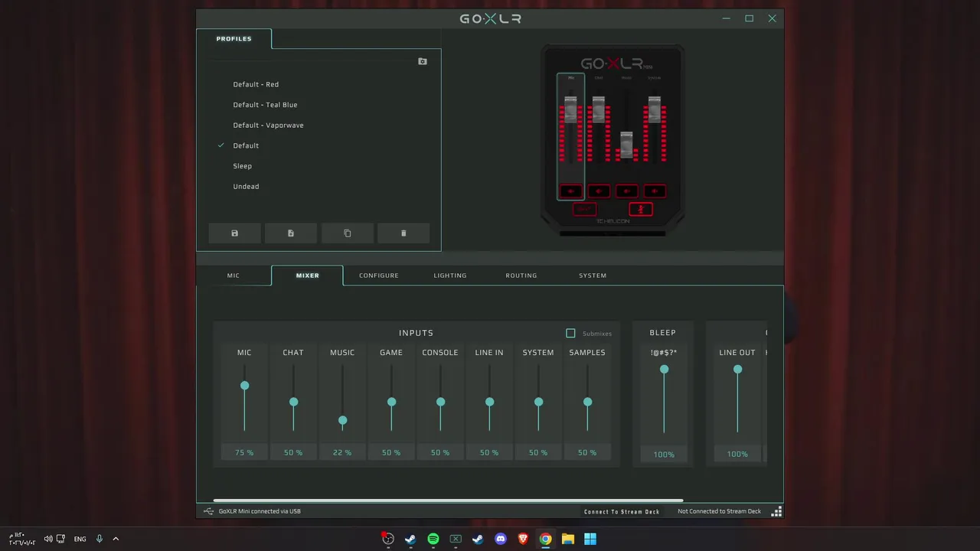Select the Sleep profile
980x551 pixels.
pyautogui.click(x=242, y=166)
